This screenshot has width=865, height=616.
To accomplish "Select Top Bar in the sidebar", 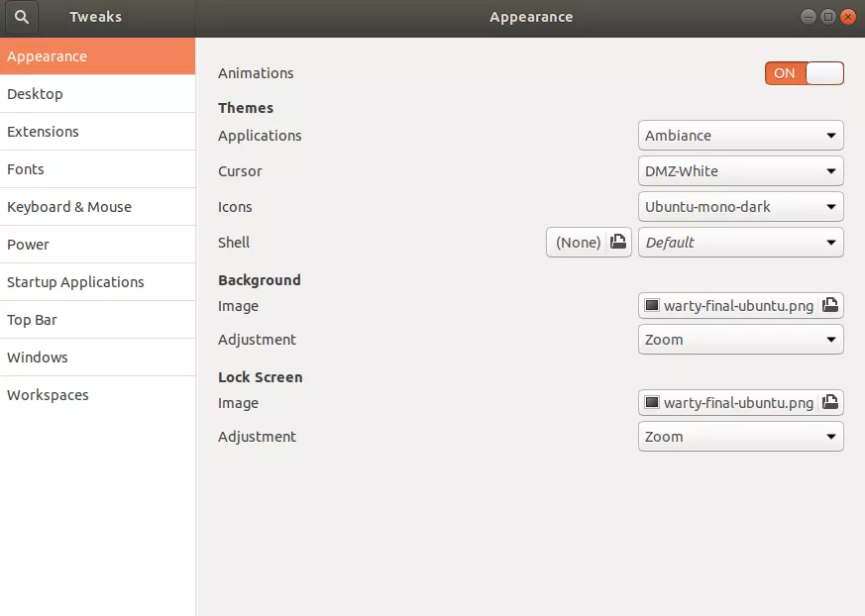I will coord(98,319).
